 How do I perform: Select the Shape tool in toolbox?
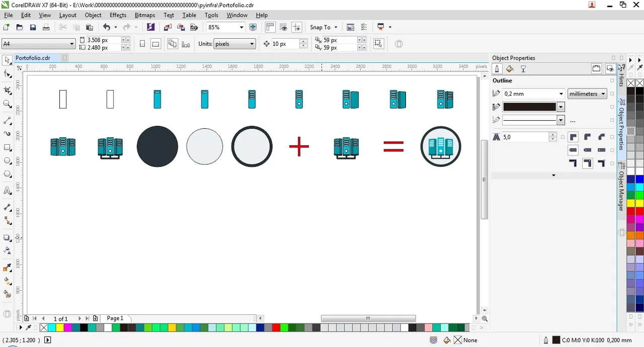tap(8, 74)
